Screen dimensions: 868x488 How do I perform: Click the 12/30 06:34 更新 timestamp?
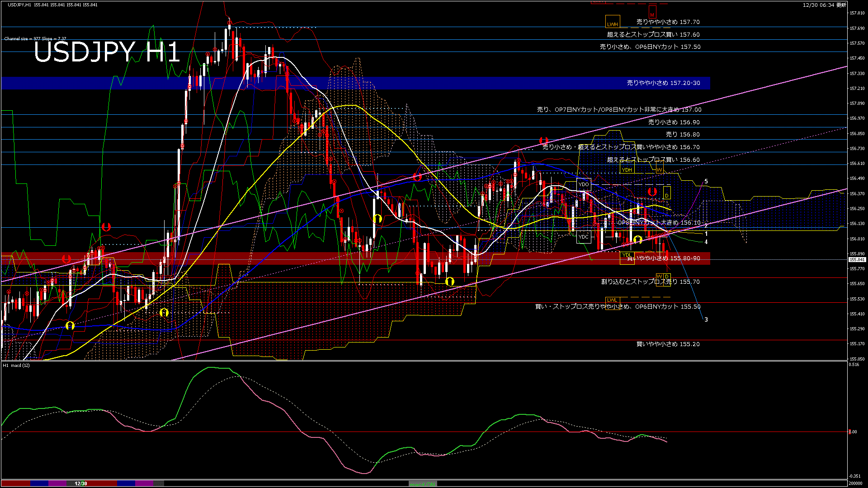click(824, 5)
